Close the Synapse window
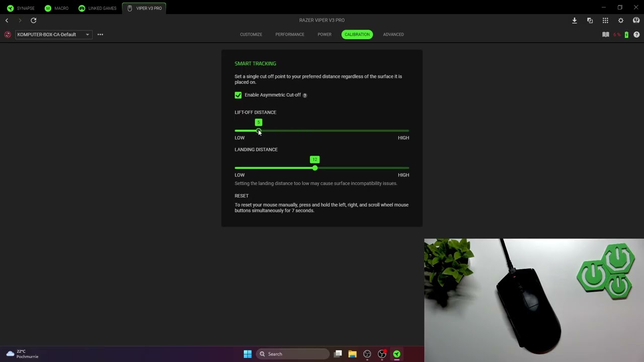This screenshot has height=362, width=644. coord(636,8)
